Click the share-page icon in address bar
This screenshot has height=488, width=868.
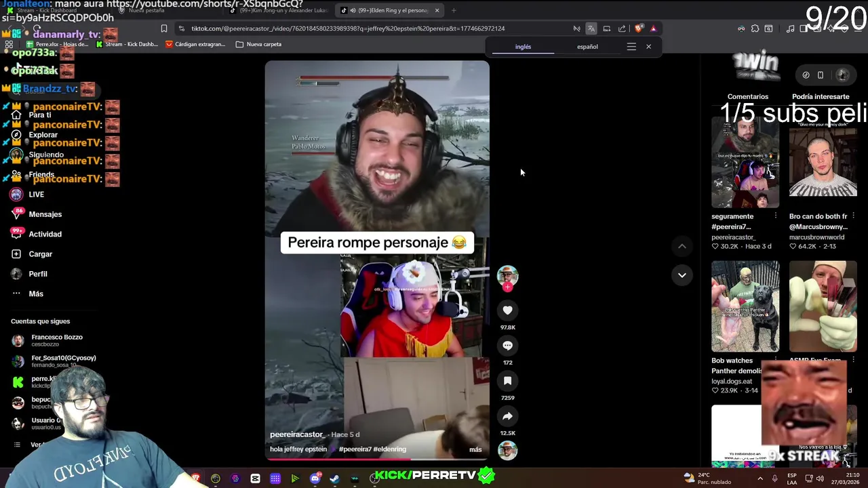click(x=622, y=28)
